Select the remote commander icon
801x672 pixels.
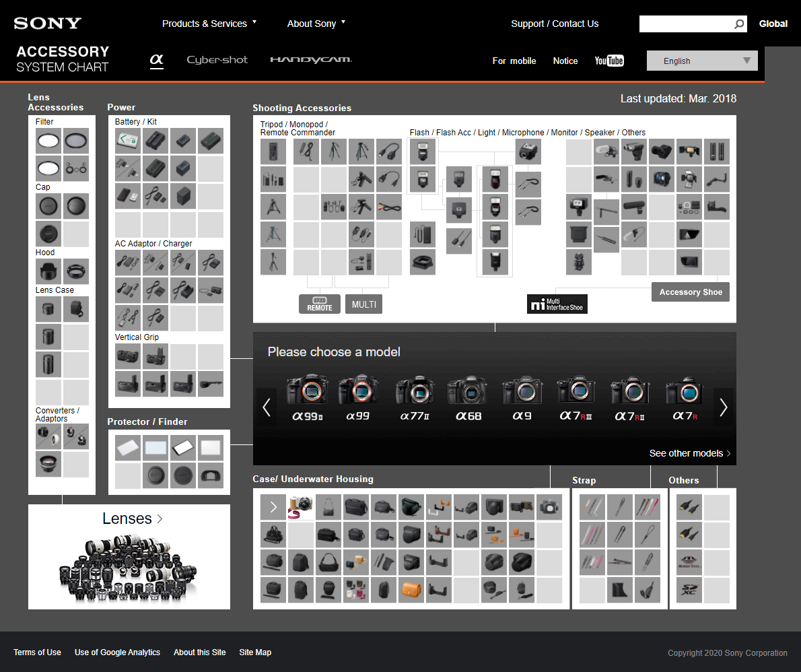pyautogui.click(x=273, y=152)
